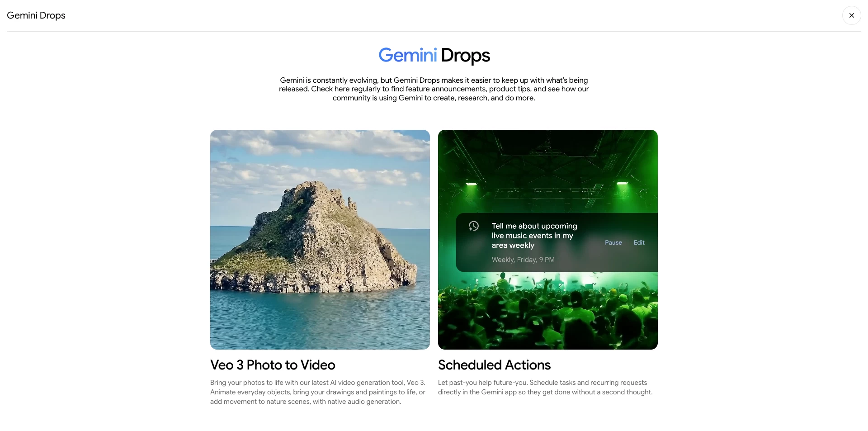Open the green concert Scheduled Actions thumbnail

[548, 240]
